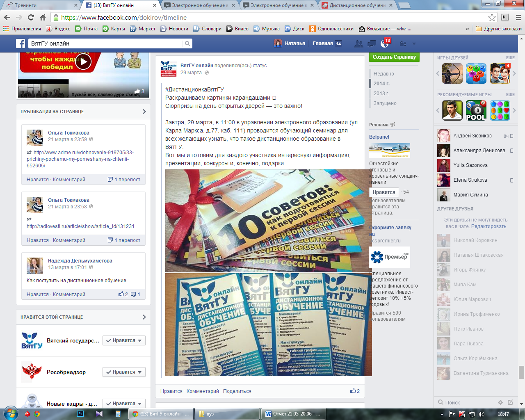Open messages icon in header
The image size is (525, 420).
[x=372, y=43]
